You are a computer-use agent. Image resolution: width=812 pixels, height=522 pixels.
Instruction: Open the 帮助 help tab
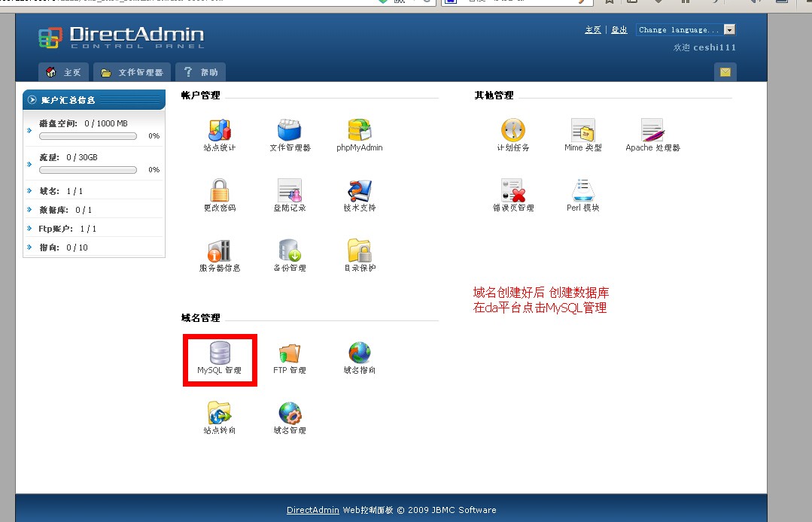201,72
